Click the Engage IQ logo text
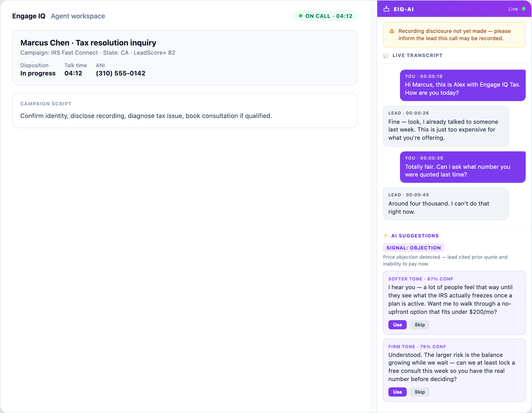532x413 pixels. 29,16
